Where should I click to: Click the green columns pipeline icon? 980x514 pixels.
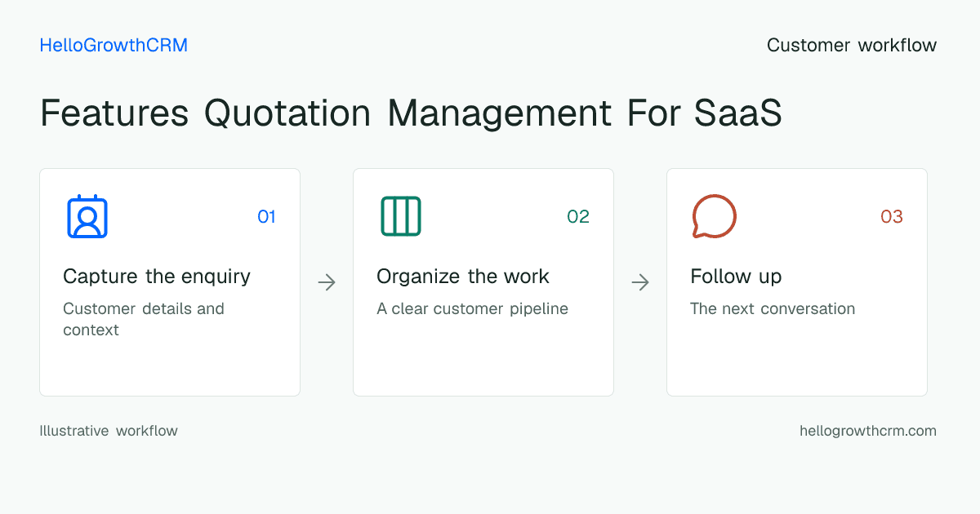401,216
